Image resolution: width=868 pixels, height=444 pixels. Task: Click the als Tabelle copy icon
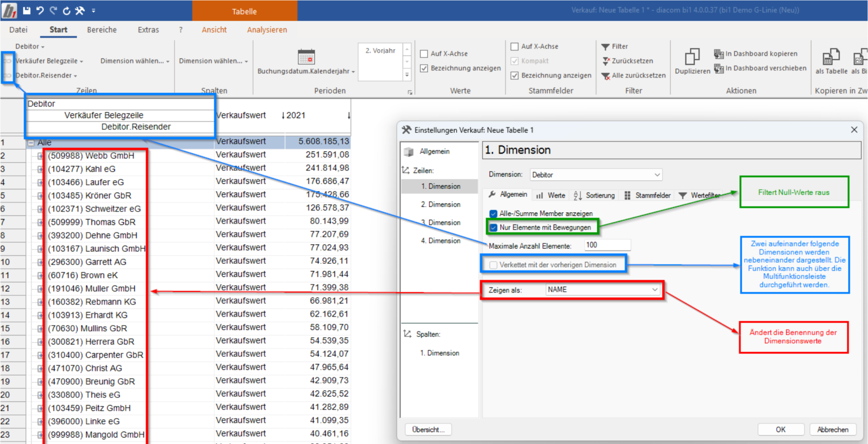click(831, 57)
